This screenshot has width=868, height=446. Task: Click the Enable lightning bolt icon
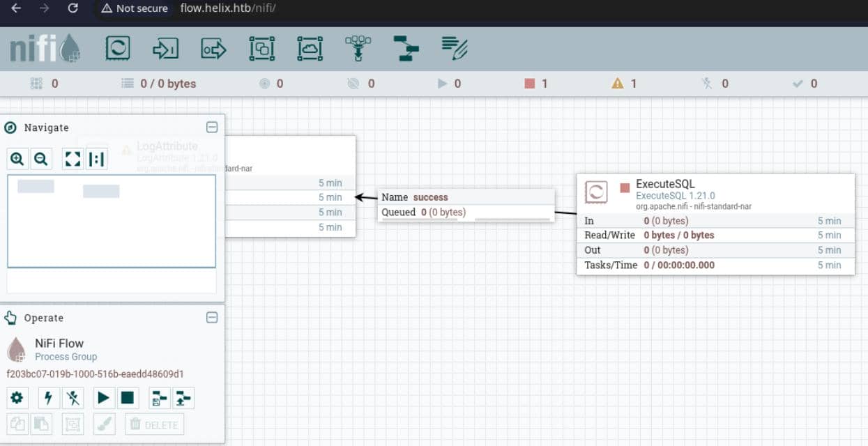[x=48, y=398]
